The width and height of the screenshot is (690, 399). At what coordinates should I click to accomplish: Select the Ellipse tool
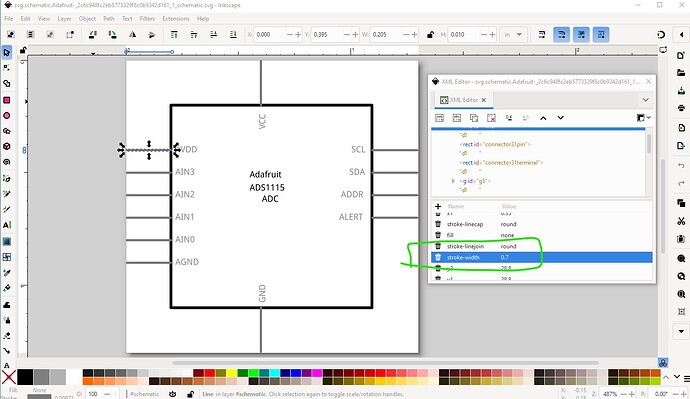[x=7, y=116]
